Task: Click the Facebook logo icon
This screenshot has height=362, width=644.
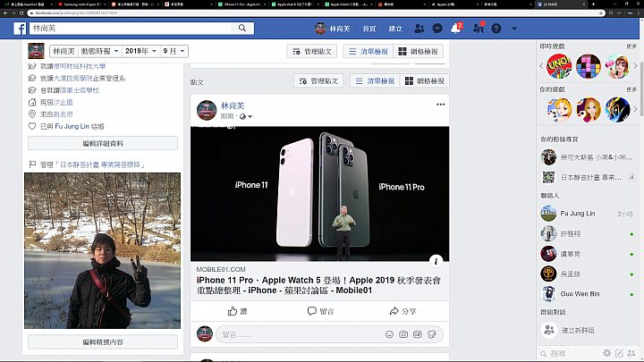Action: 20,29
